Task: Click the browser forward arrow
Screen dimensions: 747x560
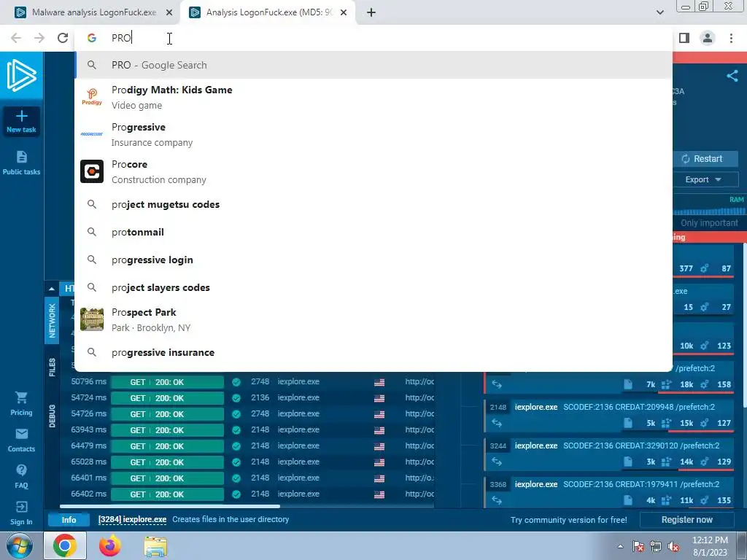Action: (x=39, y=38)
